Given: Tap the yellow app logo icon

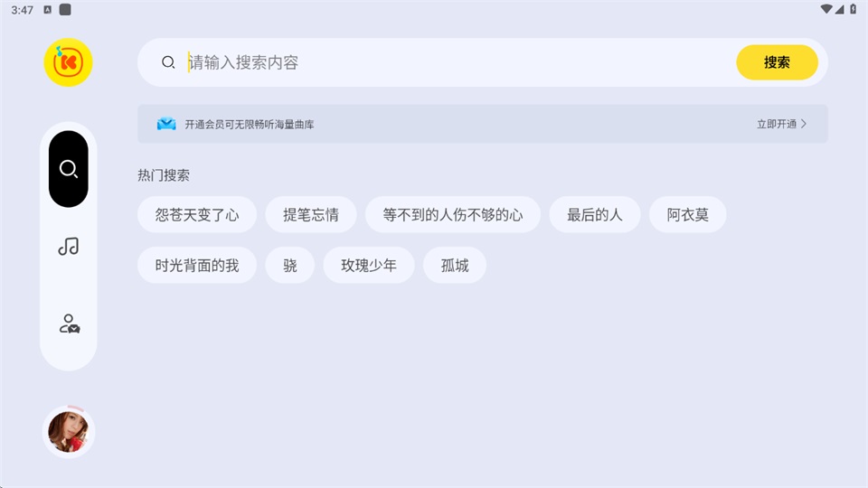Looking at the screenshot, I should pyautogui.click(x=68, y=62).
